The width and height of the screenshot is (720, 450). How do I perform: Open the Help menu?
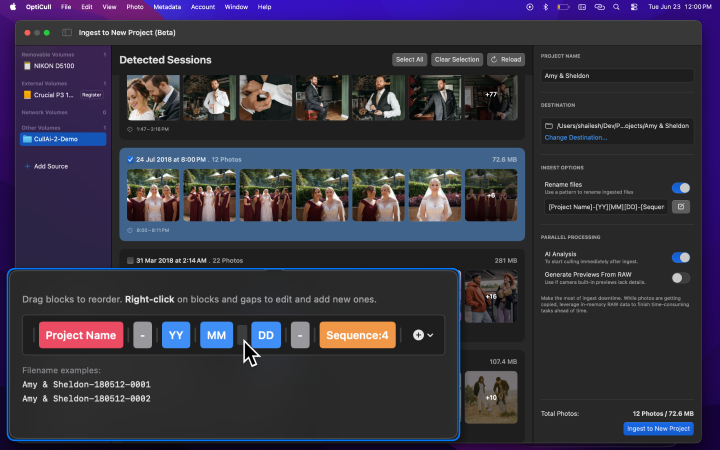point(264,7)
